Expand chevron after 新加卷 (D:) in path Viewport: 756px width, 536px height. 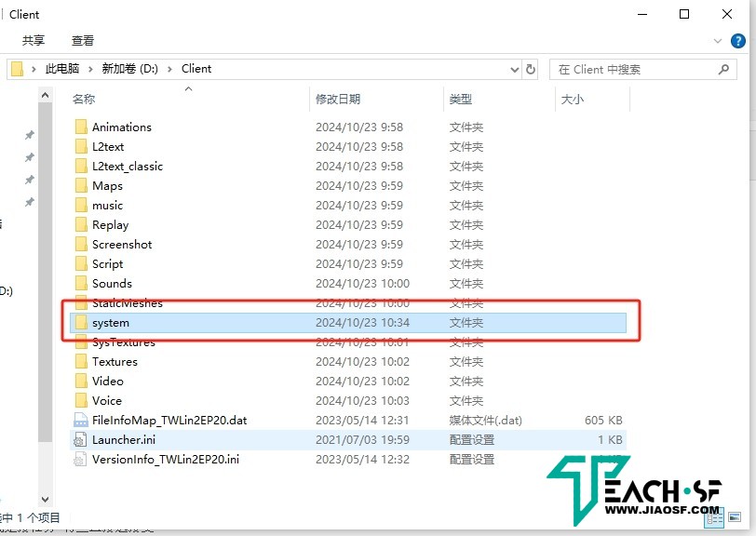[x=169, y=70]
